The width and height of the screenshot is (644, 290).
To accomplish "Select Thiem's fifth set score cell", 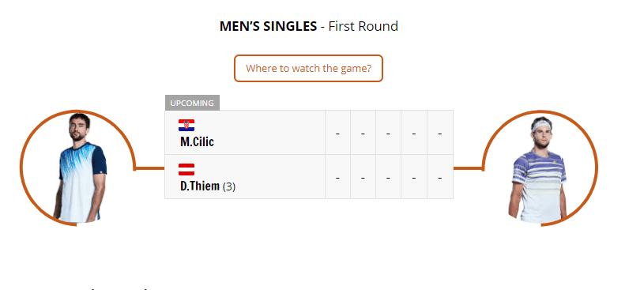I will click(x=440, y=177).
